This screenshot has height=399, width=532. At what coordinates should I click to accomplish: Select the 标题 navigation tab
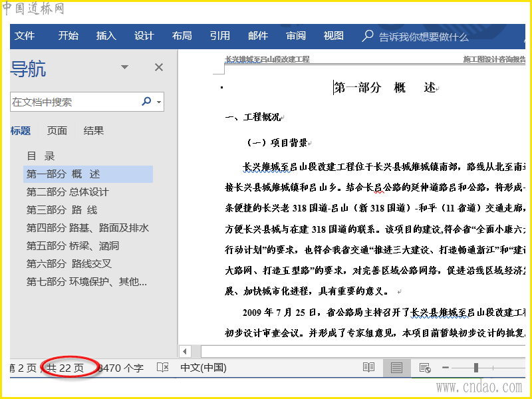click(21, 130)
